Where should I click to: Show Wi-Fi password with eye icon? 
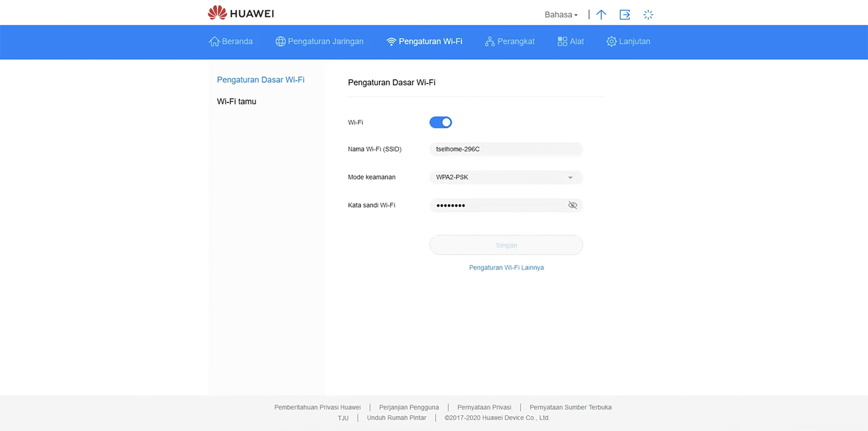[x=572, y=205]
